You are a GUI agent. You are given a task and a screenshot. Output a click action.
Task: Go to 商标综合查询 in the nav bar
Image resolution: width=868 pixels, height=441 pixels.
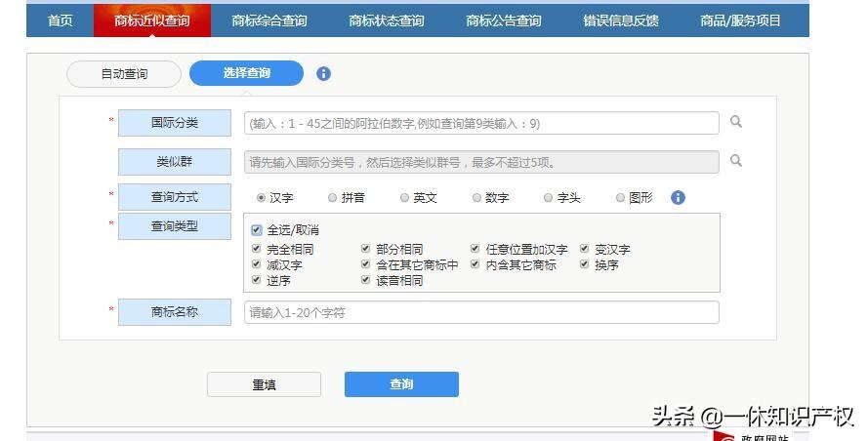[x=269, y=20]
